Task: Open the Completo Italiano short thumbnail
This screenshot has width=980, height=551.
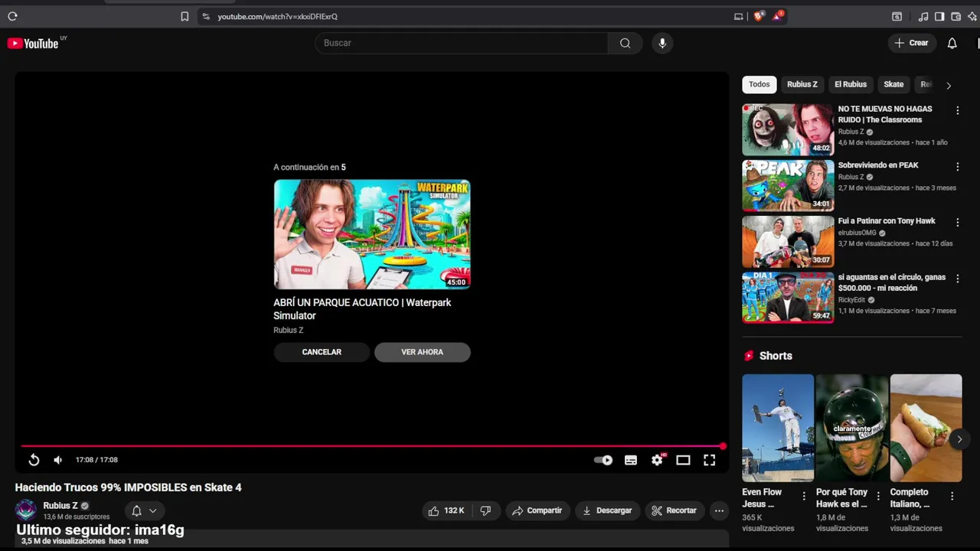Action: coord(926,428)
